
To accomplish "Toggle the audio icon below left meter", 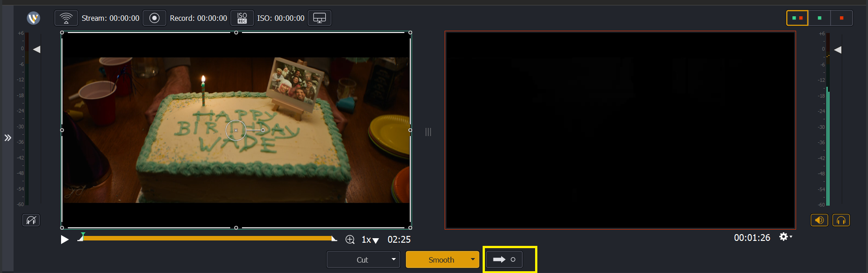I will (x=31, y=220).
